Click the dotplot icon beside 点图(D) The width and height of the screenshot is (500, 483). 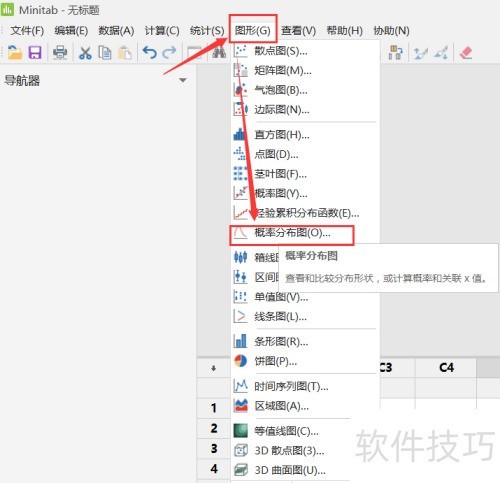click(240, 154)
